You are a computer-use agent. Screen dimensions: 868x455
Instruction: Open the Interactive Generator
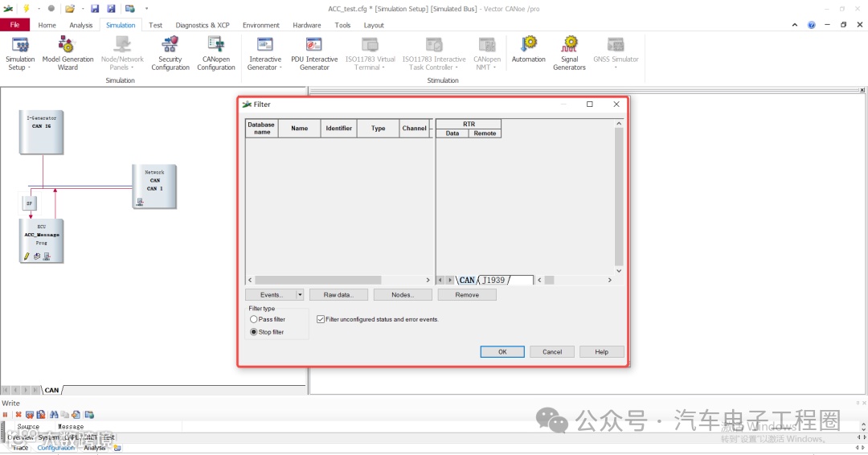[x=265, y=54]
